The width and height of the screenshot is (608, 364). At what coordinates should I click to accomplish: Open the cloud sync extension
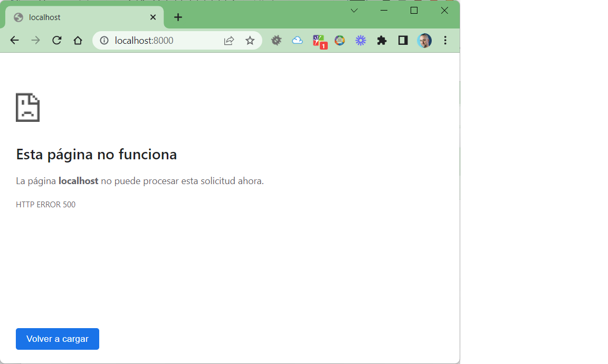point(297,40)
